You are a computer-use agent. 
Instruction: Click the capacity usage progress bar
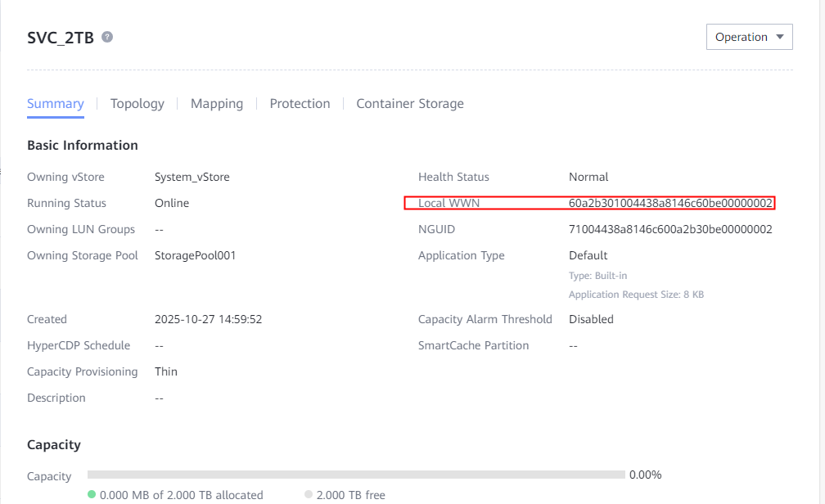356,475
